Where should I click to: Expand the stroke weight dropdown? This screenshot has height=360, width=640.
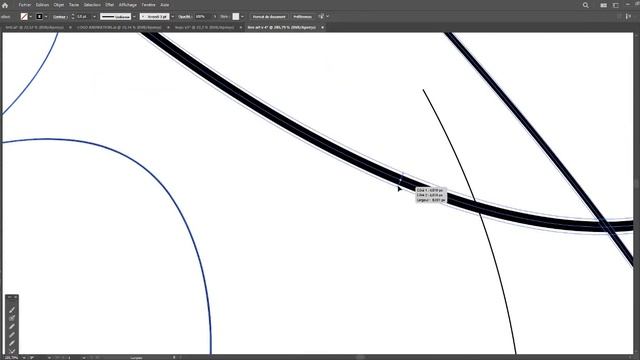[94, 17]
